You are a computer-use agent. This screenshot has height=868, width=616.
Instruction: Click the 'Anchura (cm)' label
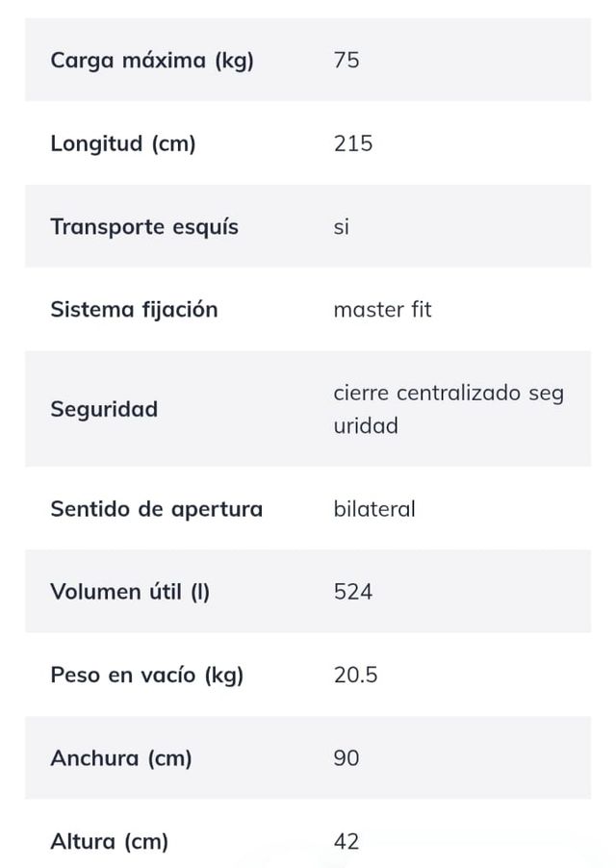pos(120,758)
